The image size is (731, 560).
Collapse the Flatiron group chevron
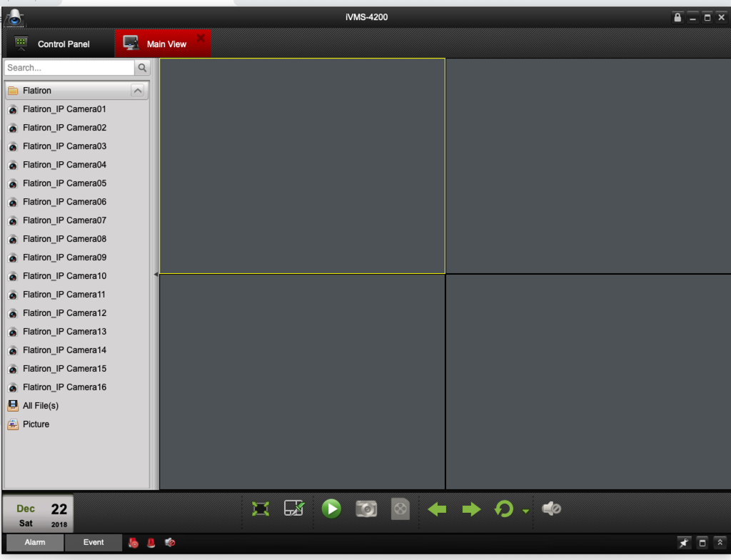(x=138, y=91)
